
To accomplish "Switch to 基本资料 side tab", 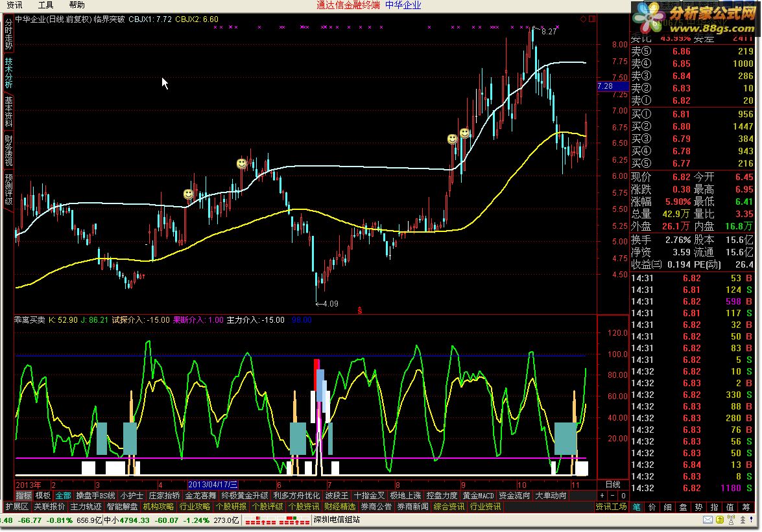I will 8,111.
